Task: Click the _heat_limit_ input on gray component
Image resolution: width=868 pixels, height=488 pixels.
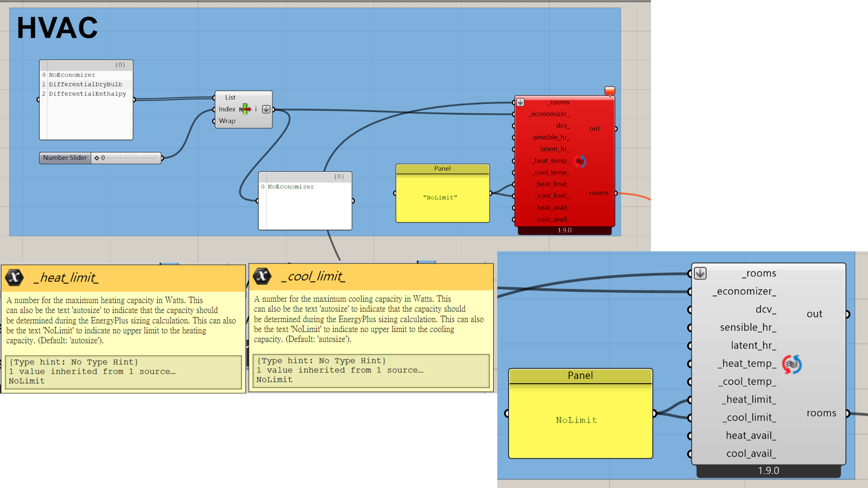Action: click(749, 399)
